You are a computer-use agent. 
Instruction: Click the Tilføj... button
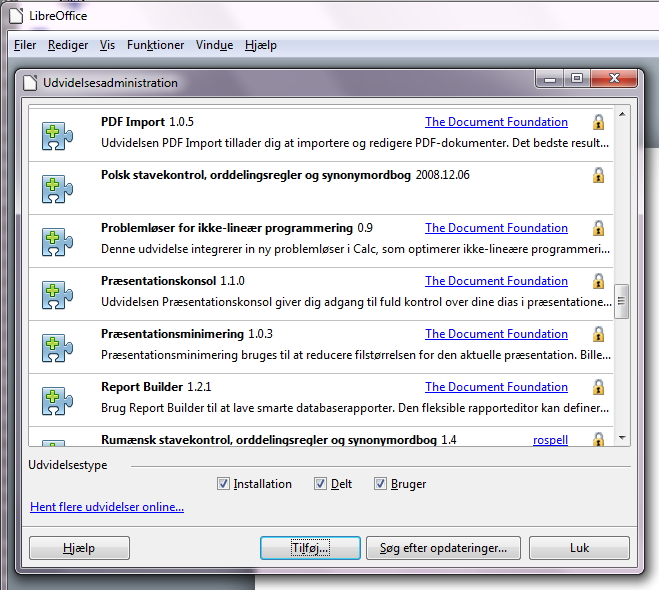(x=310, y=548)
